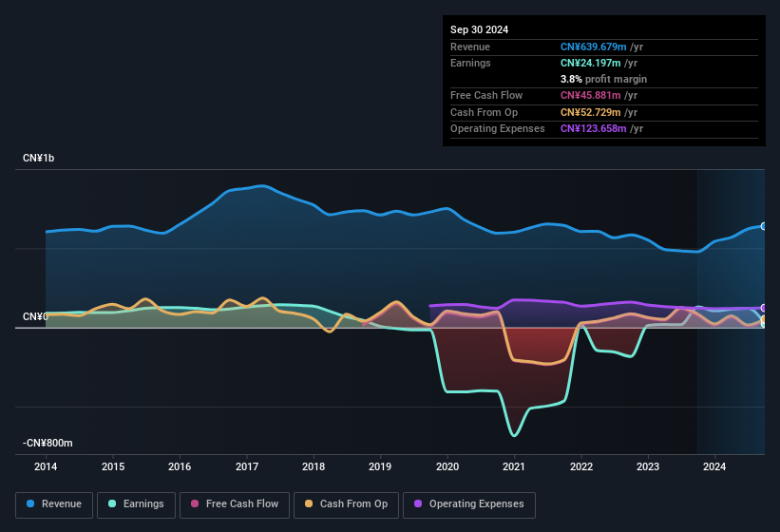Image resolution: width=780 pixels, height=532 pixels.
Task: Click the Free Cash Flow tooltip label
Action: click(x=486, y=95)
